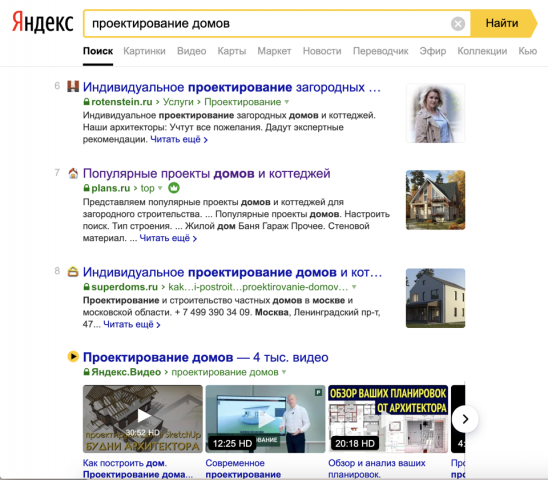548x480 pixels.
Task: Open the Переводчик tab
Action: tap(381, 51)
